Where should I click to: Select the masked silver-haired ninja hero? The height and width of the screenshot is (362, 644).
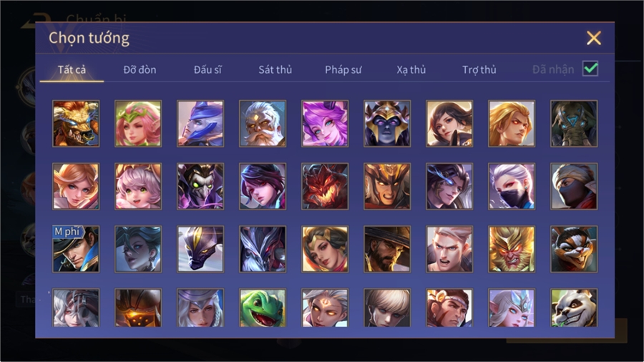point(512,186)
